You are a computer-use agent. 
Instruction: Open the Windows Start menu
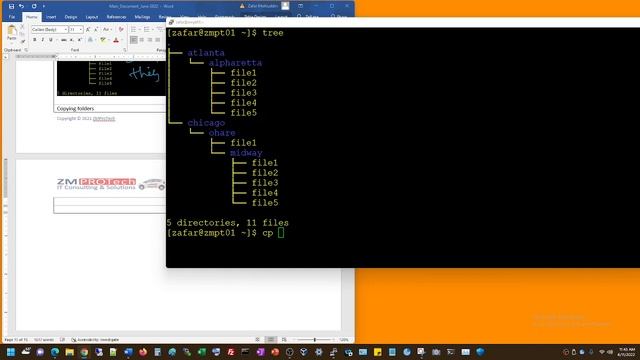click(11, 352)
